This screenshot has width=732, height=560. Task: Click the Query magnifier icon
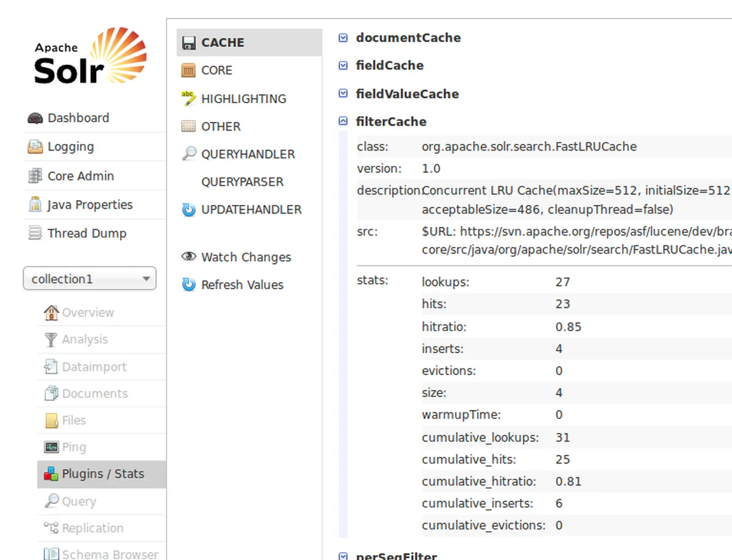coord(51,501)
